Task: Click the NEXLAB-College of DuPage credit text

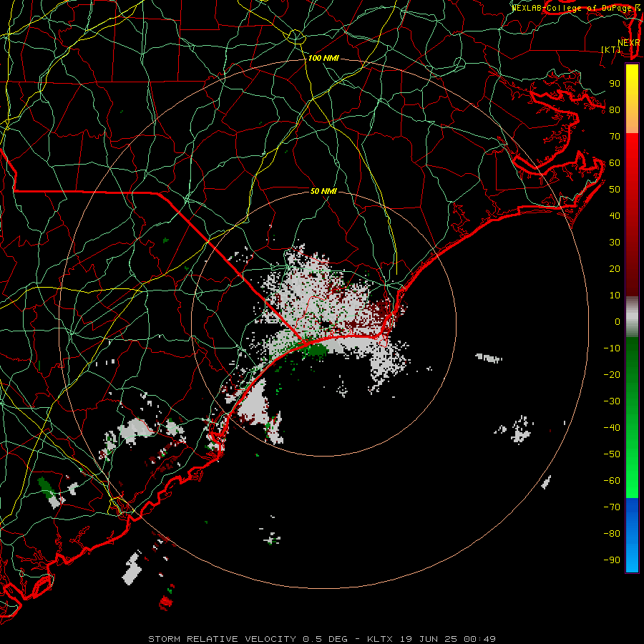Action: [571, 8]
